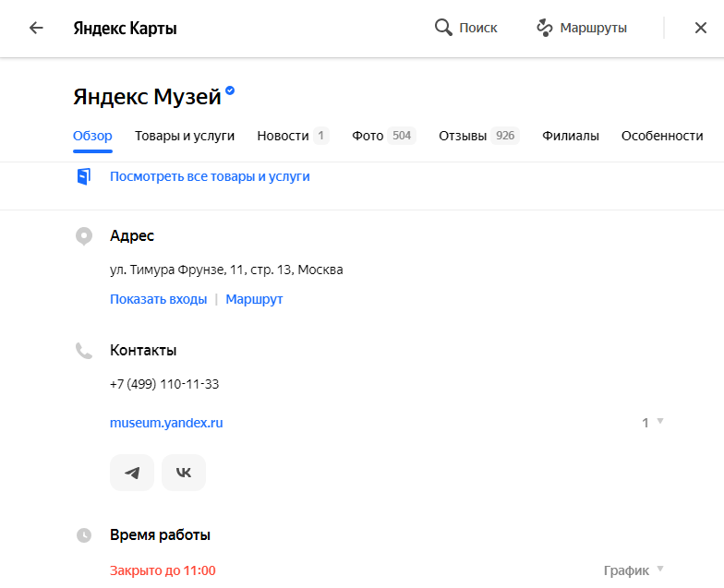Expand the График working hours dropdown
724x588 pixels.
(633, 570)
